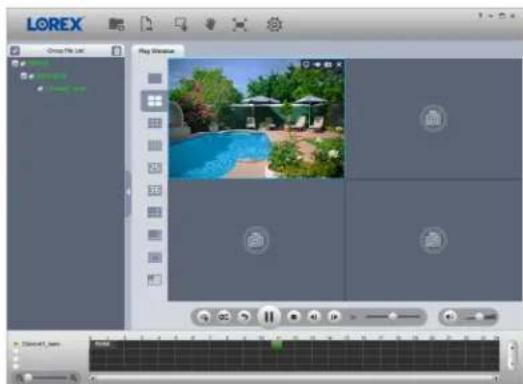523x384 pixels.
Task: Click camera placeholder in the bottom-left empty cell
Action: [x=256, y=240]
